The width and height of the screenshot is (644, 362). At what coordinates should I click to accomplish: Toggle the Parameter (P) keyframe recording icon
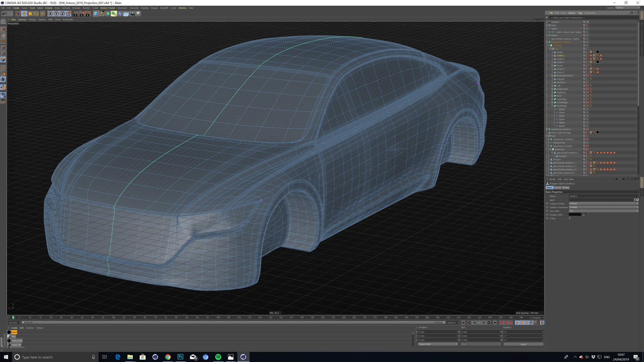click(531, 323)
